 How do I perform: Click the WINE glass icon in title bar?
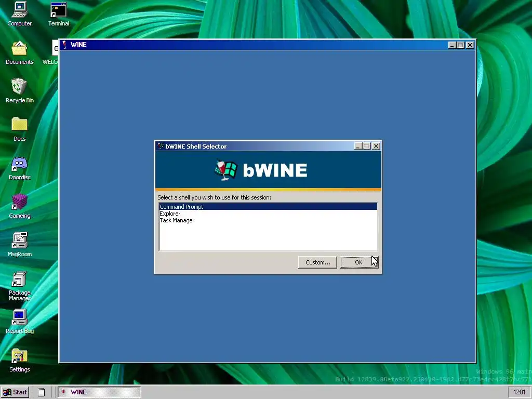pos(64,45)
